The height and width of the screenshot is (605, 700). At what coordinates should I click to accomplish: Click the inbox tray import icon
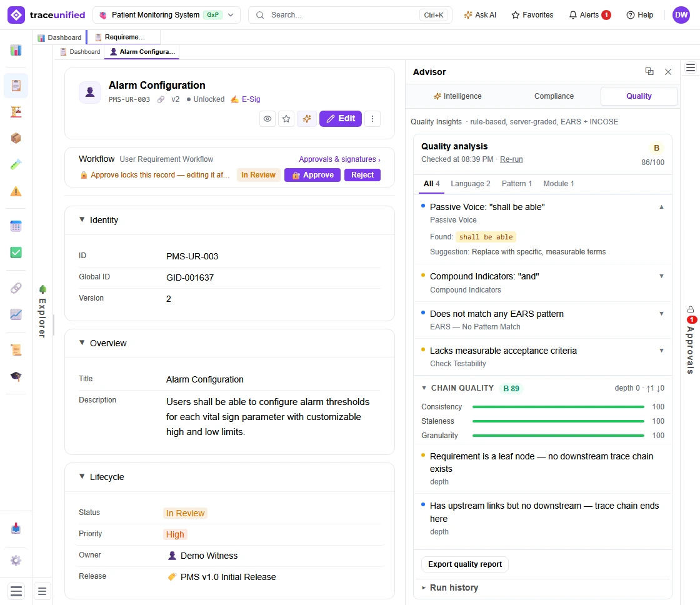(x=16, y=529)
